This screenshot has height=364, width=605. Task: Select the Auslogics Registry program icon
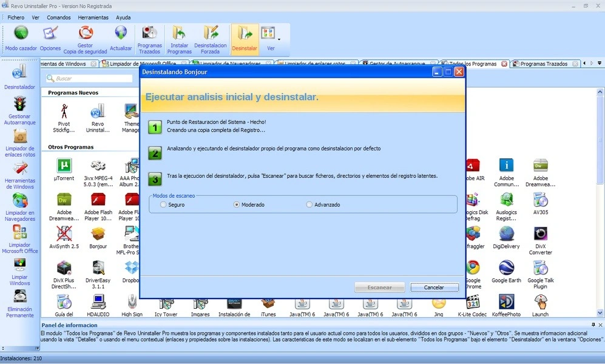coord(506,207)
